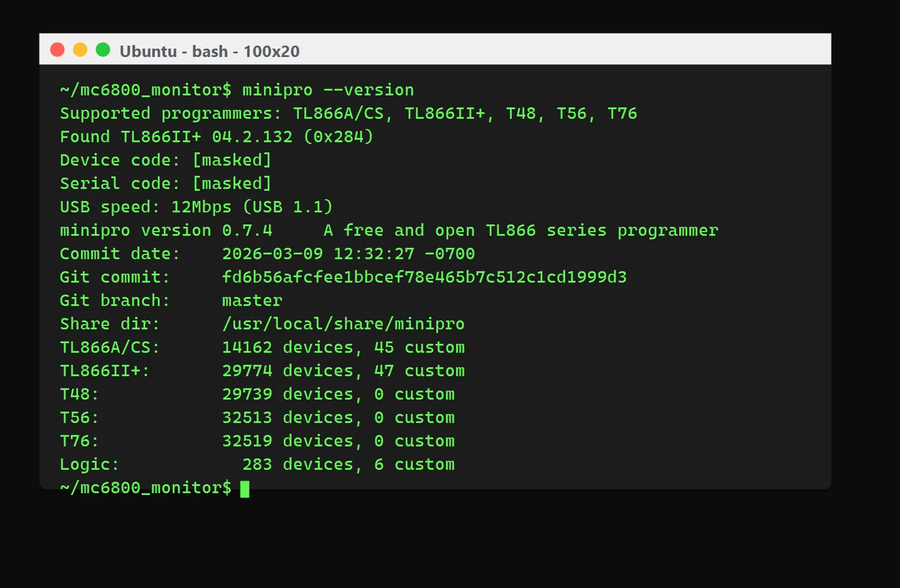The height and width of the screenshot is (588, 900).
Task: Click the commit date value "2026-03-09 12:32:27 -0700"
Action: tap(349, 254)
